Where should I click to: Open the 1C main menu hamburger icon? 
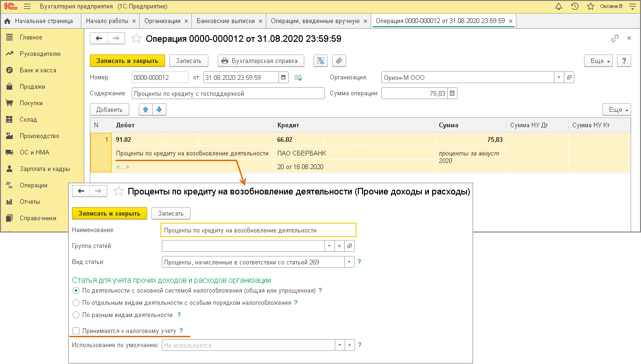click(27, 7)
